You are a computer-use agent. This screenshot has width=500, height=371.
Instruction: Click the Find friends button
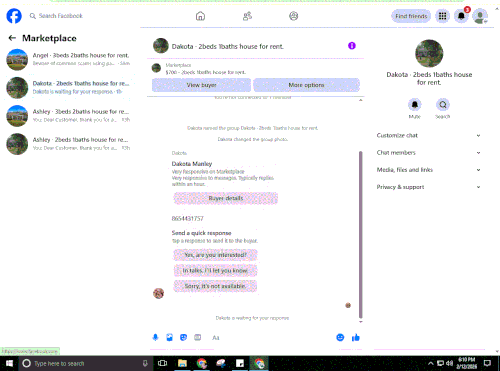click(x=411, y=16)
